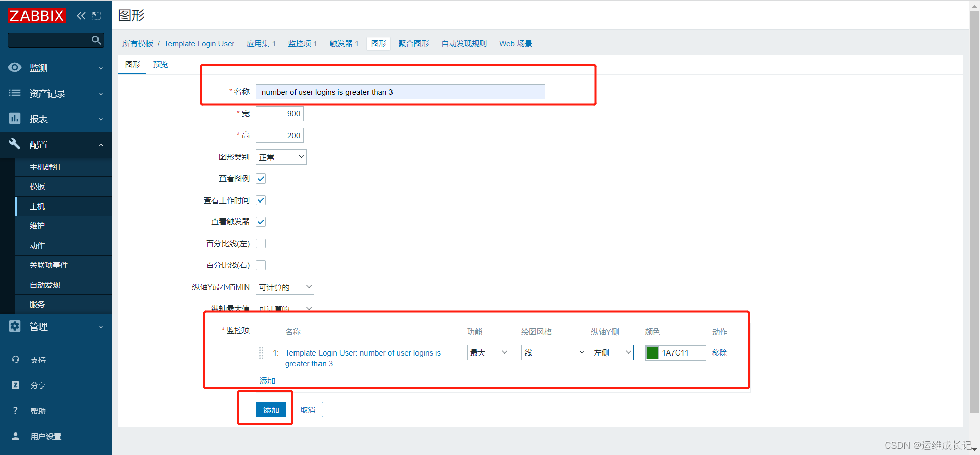The image size is (980, 455).
Task: Grab the drag handle of item row 1
Action: coord(261,352)
